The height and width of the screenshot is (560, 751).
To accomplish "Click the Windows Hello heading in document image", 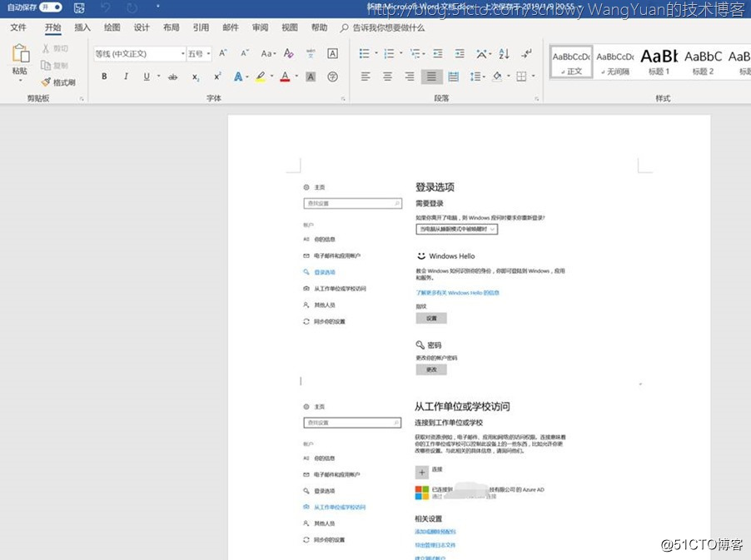I will pyautogui.click(x=451, y=256).
